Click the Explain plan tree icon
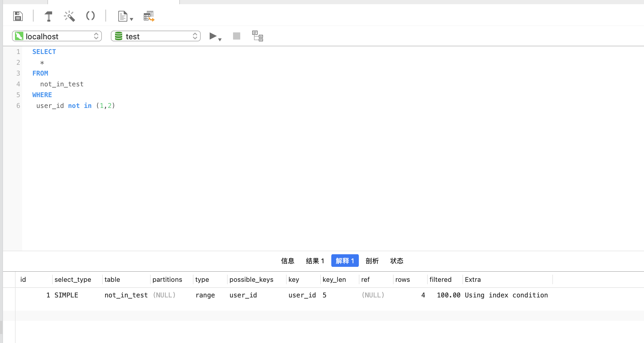The image size is (644, 343). pos(257,36)
